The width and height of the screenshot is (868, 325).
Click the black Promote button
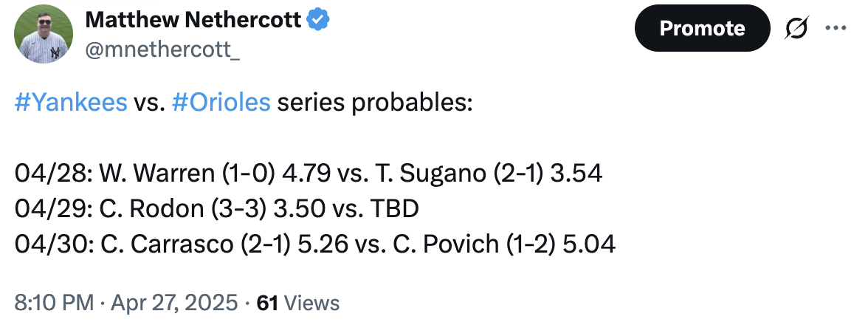click(x=702, y=28)
